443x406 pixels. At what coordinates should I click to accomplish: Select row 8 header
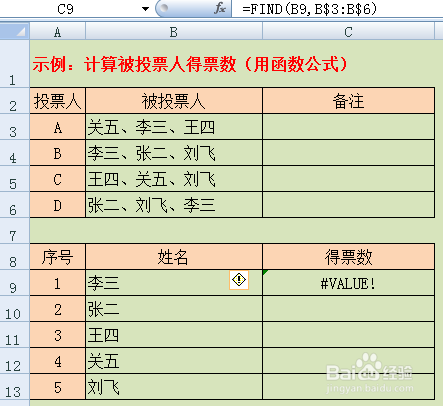pos(14,257)
